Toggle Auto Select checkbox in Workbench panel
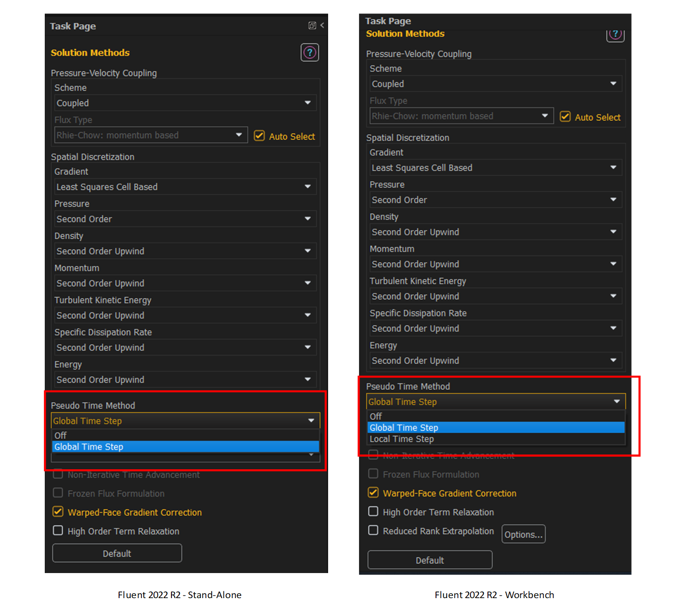Screen dimensions: 675x616 (565, 116)
